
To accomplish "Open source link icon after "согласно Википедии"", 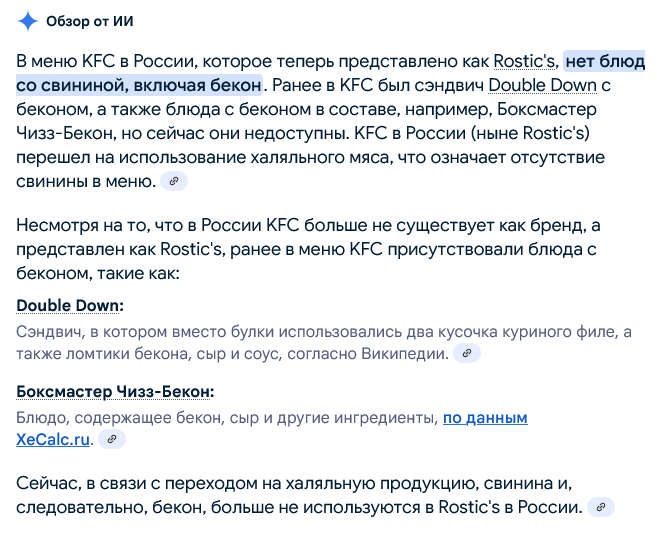I will [467, 353].
